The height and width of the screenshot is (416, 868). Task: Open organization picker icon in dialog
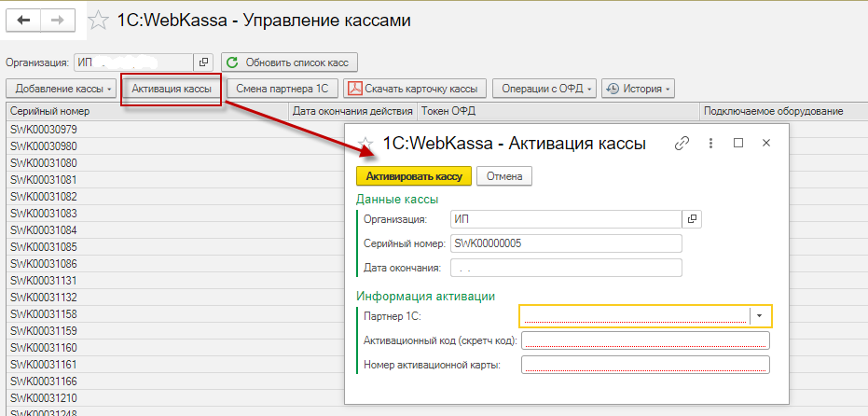point(692,219)
